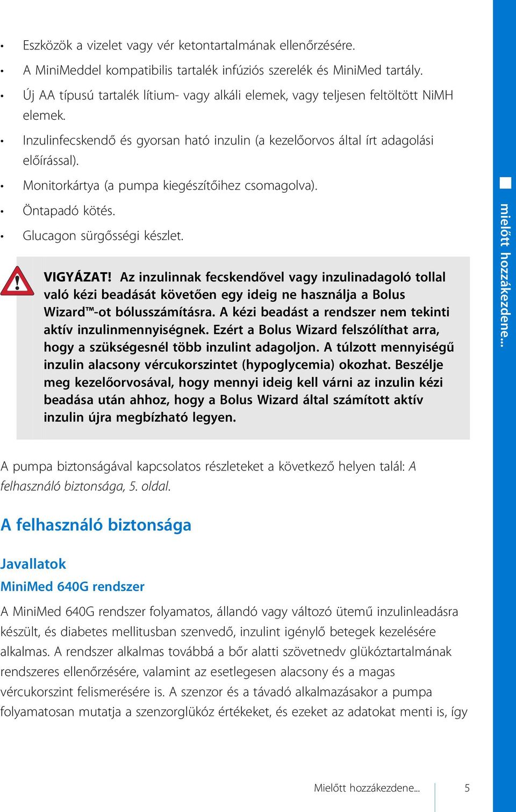Viewport: 516px width, 812px height.
Task: Click the warning line 'inzulin újra megbízható legyen.'
Action: [x=140, y=417]
